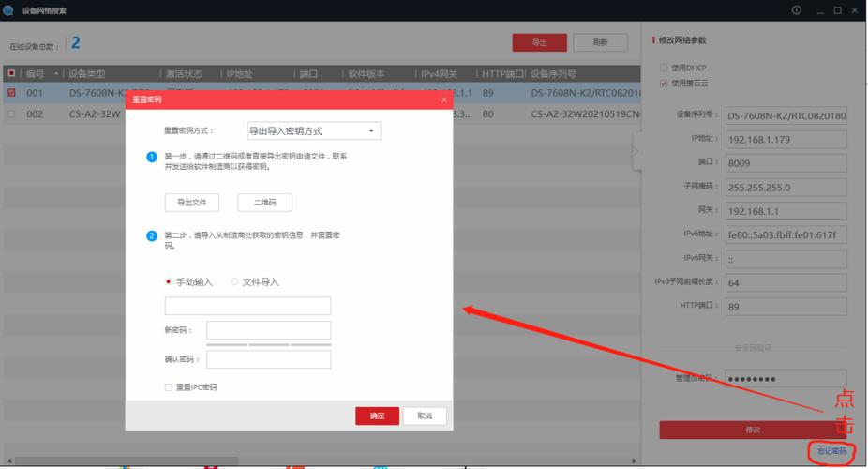
Task: Click the 管理员密码 password field
Action: click(786, 379)
